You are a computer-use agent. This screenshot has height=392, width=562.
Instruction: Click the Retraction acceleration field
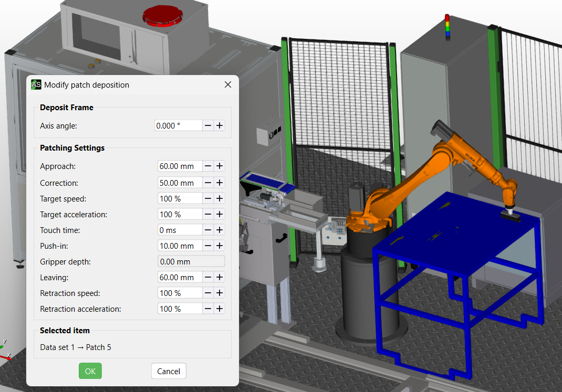pyautogui.click(x=180, y=309)
